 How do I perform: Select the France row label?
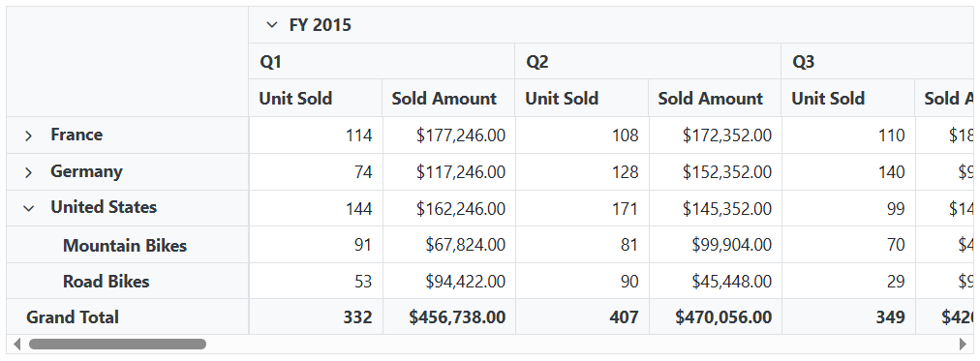pos(77,135)
